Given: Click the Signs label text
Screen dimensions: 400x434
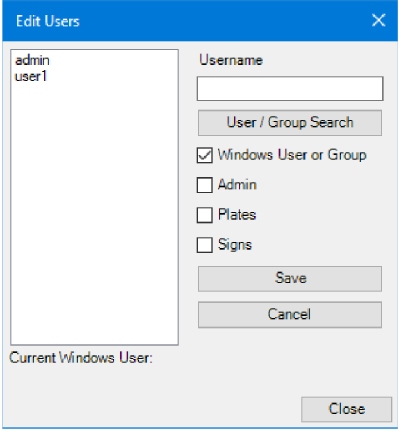Looking at the screenshot, I should point(235,245).
